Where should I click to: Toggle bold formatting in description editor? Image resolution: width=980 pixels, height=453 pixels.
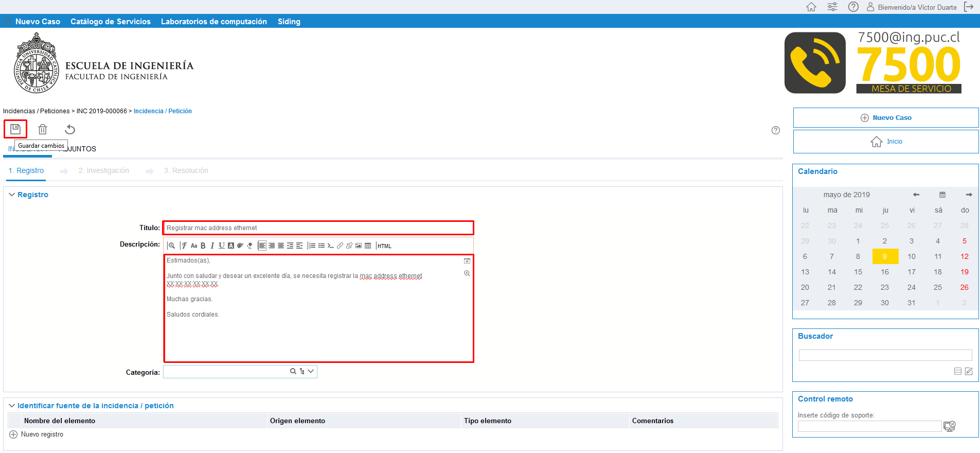coord(203,246)
